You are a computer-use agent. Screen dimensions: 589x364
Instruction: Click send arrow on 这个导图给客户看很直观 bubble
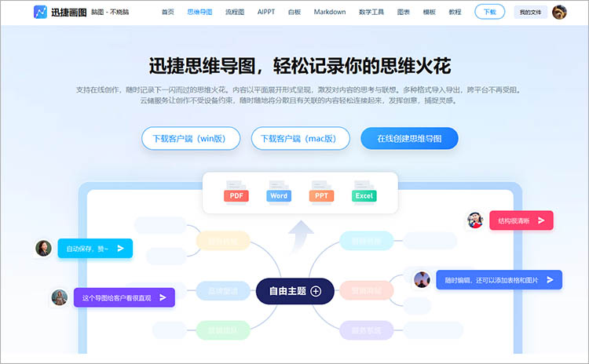pyautogui.click(x=163, y=297)
